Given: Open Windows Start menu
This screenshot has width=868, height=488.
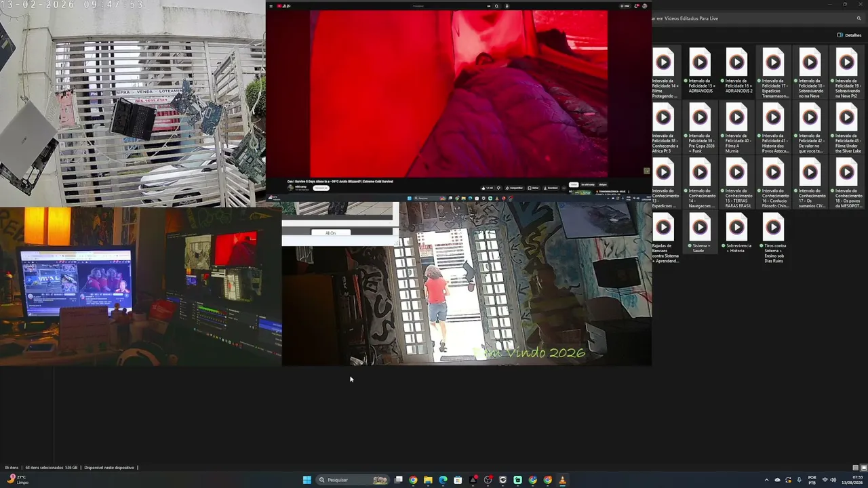Looking at the screenshot, I should tap(307, 480).
